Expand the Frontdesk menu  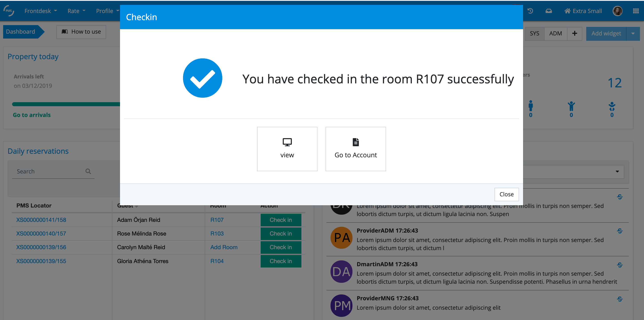point(41,11)
